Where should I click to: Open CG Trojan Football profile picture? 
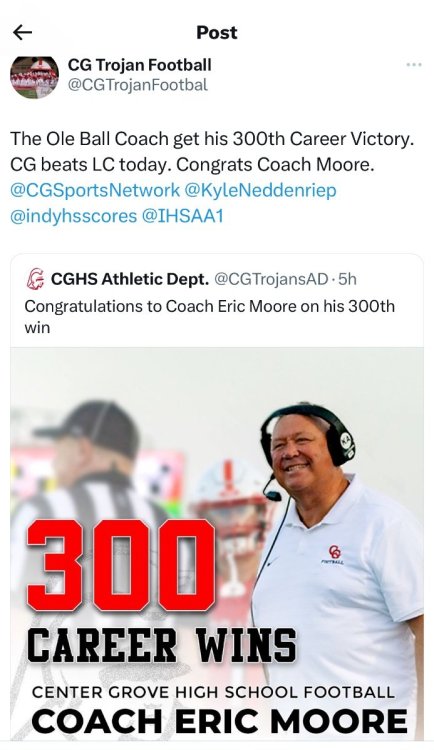pos(34,77)
